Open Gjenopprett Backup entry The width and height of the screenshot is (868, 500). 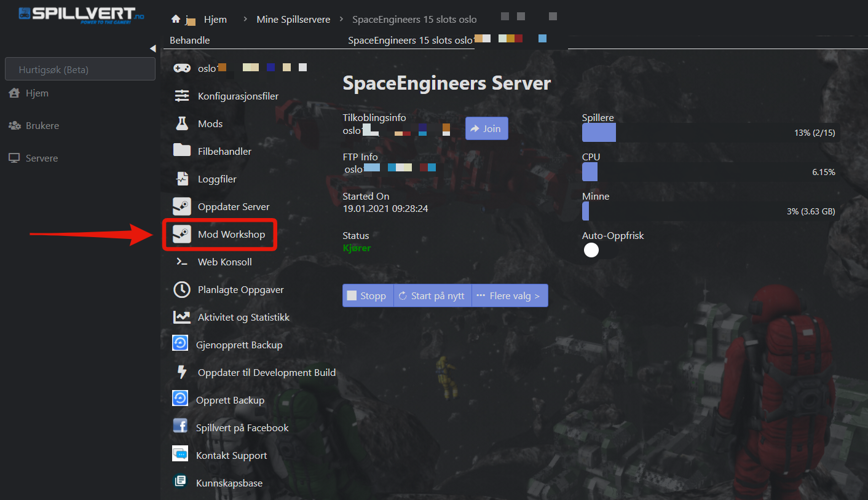point(239,345)
